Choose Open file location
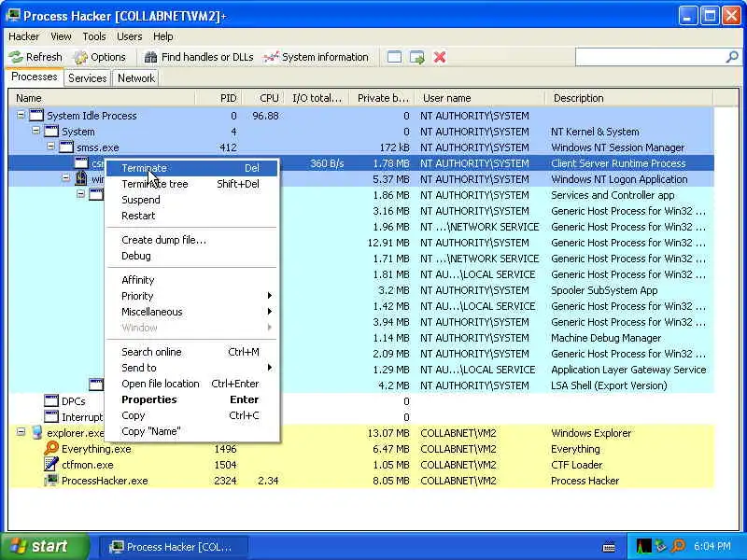The width and height of the screenshot is (747, 560). click(191, 384)
